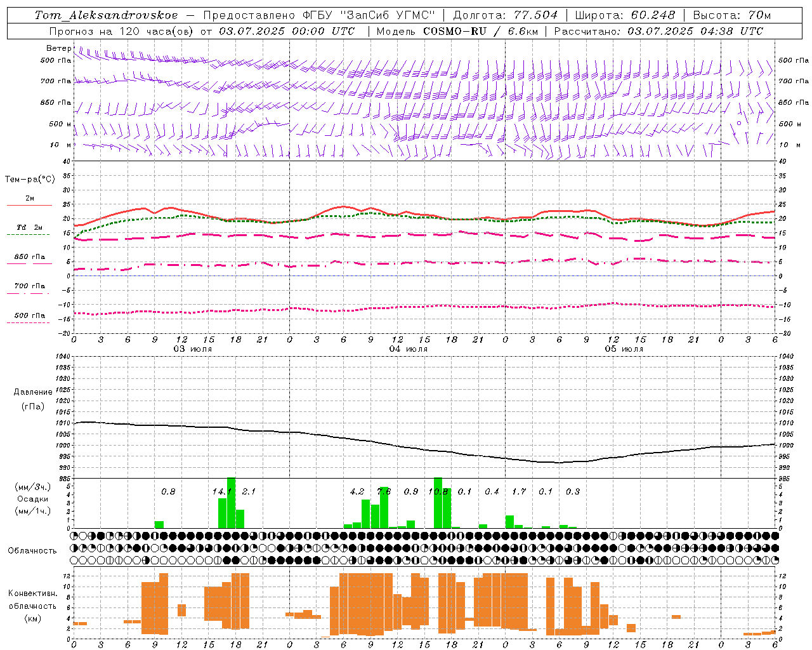Click the Облачность cloudiness row label
Screen dimensions: 812x650
(32, 551)
